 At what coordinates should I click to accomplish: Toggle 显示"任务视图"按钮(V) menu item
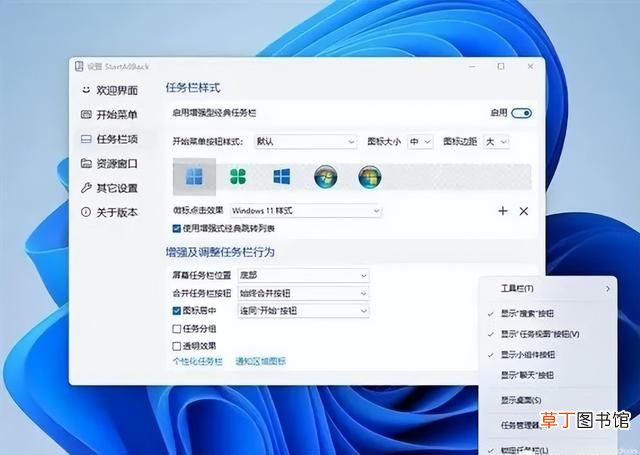[x=547, y=334]
